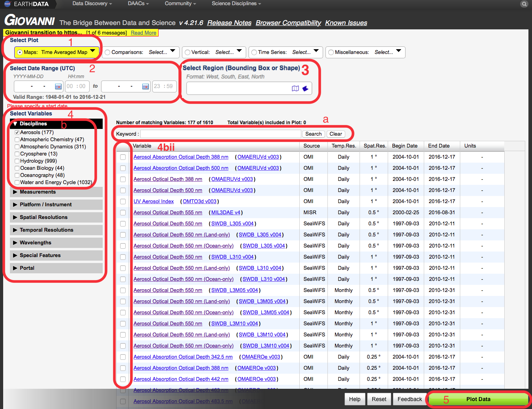Viewport: 532px width, 409px height.
Task: Click the keyword Search button
Action: pyautogui.click(x=314, y=134)
